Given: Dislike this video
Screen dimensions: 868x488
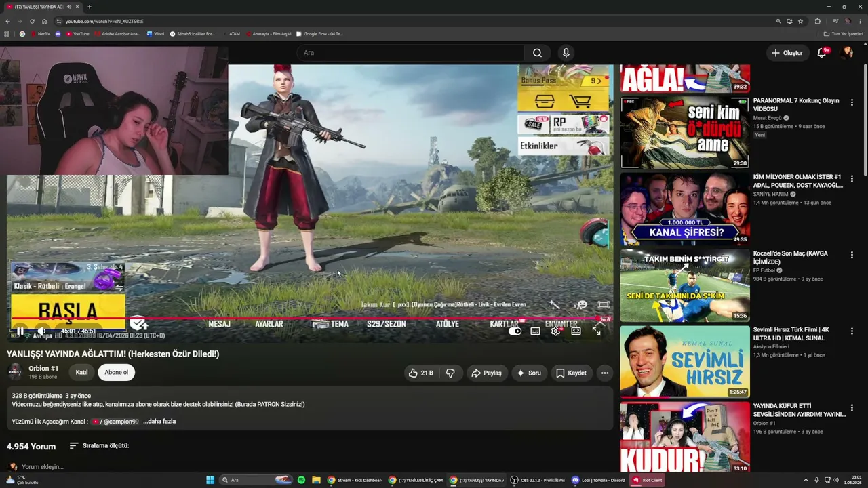Looking at the screenshot, I should (450, 373).
